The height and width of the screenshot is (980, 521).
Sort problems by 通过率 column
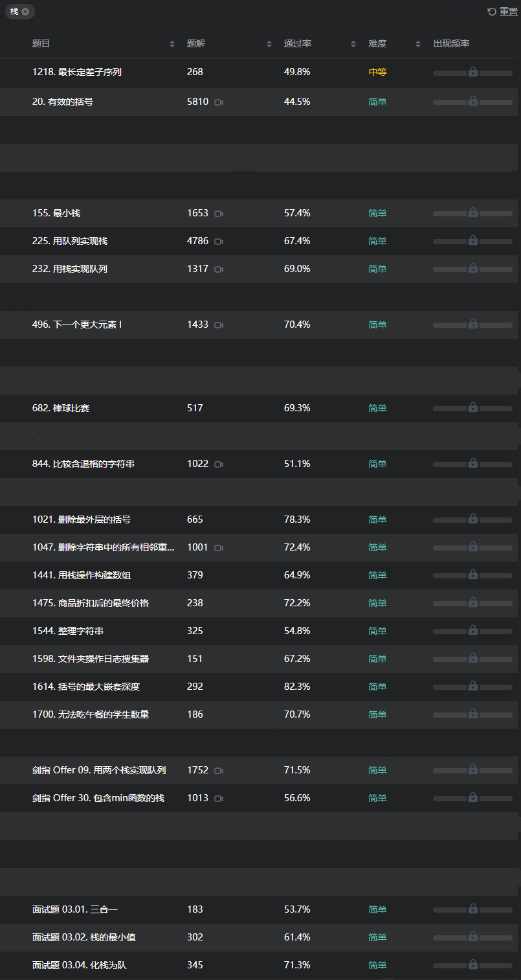[x=353, y=43]
